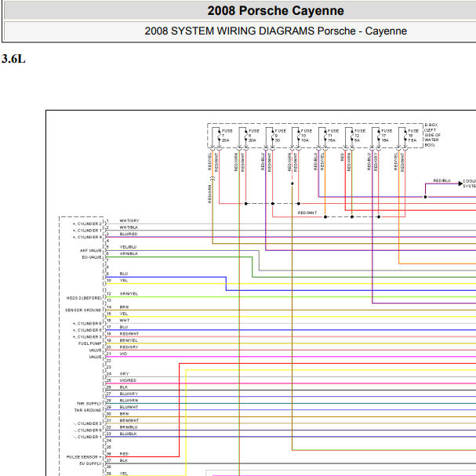Click the Fuse 11 symbol in E-box
The height and width of the screenshot is (476, 476).
[x=325, y=136]
